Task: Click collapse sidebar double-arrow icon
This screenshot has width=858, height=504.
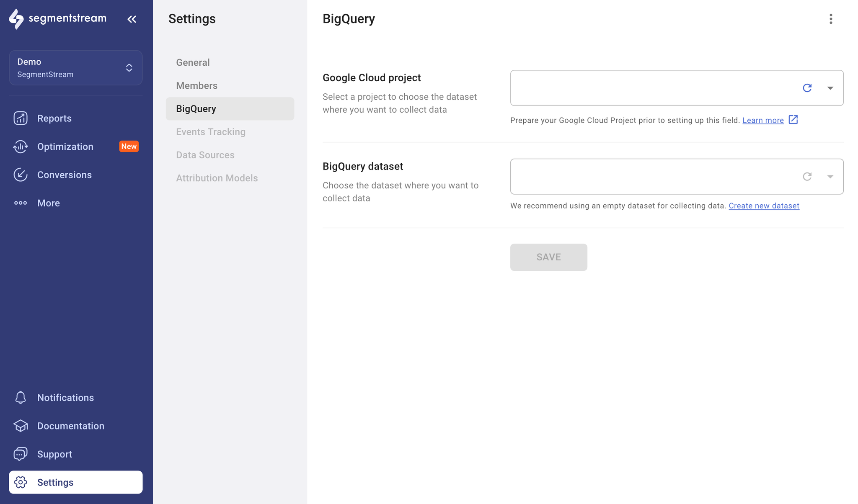Action: pos(132,18)
